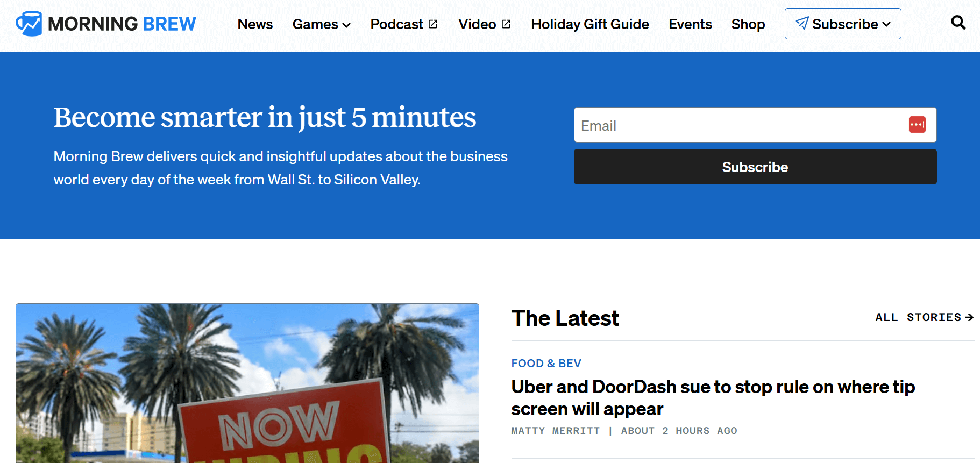Open the Now Hiring sign story image
This screenshot has height=463, width=980.
(247, 383)
